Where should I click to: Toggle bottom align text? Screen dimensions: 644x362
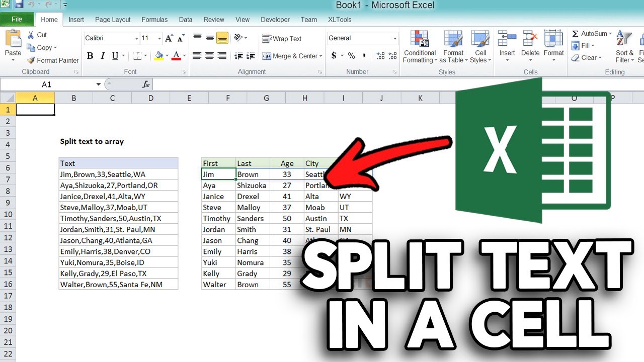click(x=222, y=38)
